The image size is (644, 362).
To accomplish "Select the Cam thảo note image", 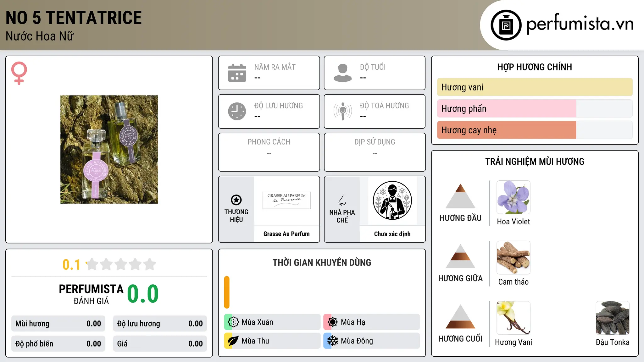I will point(514,258).
